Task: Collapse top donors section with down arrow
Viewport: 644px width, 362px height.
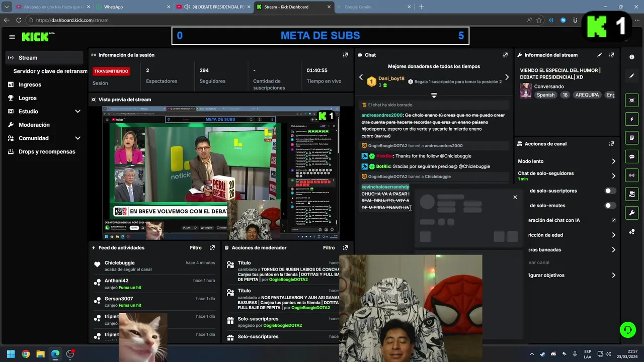Action: [434, 95]
